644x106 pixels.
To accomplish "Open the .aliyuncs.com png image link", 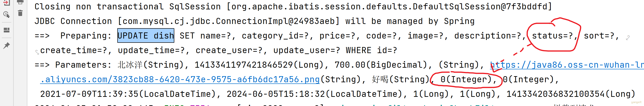I will tap(180, 80).
